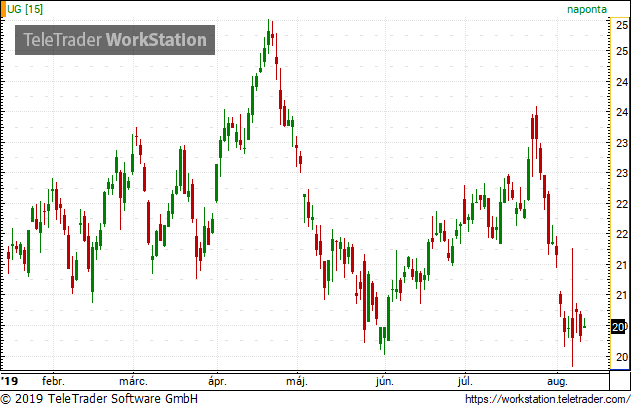
Task: Click the highlighted current price marker 20
Action: pyautogui.click(x=619, y=327)
